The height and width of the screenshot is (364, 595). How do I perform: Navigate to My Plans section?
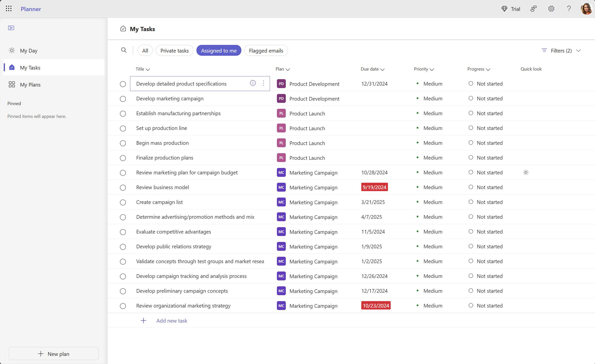[30, 85]
